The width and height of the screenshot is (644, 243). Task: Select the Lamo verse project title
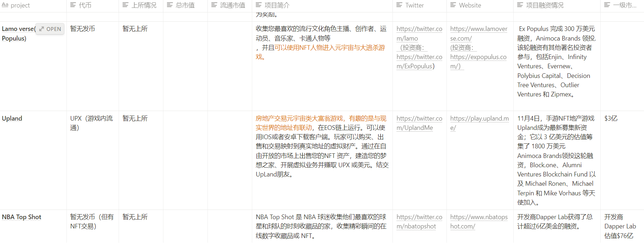[18, 33]
